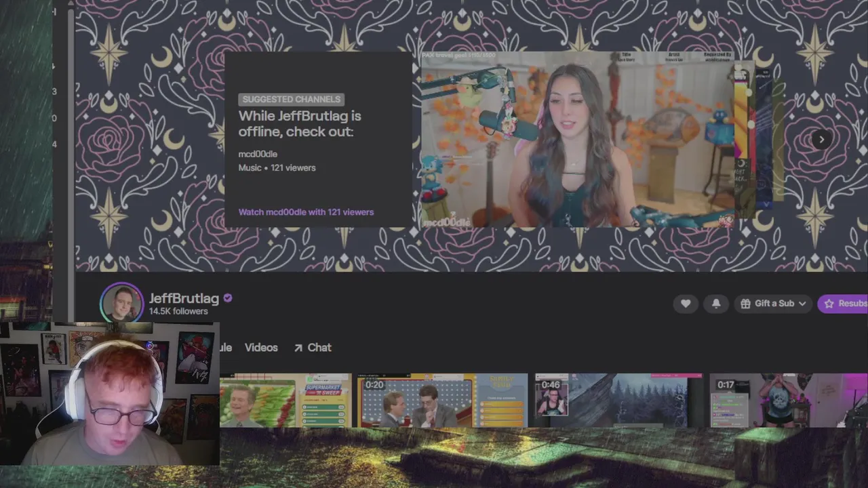The height and width of the screenshot is (488, 868).
Task: Click the verified badge next to JeffBrutlag
Action: [228, 298]
